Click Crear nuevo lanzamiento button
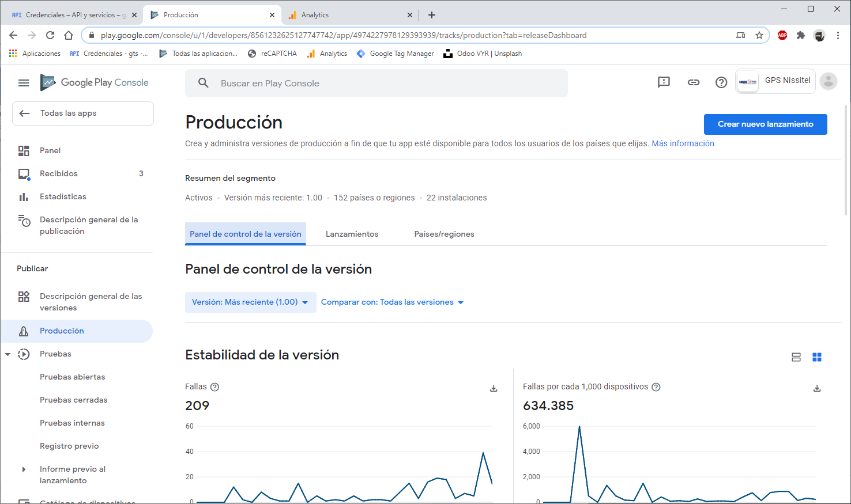This screenshot has height=504, width=851. point(765,124)
